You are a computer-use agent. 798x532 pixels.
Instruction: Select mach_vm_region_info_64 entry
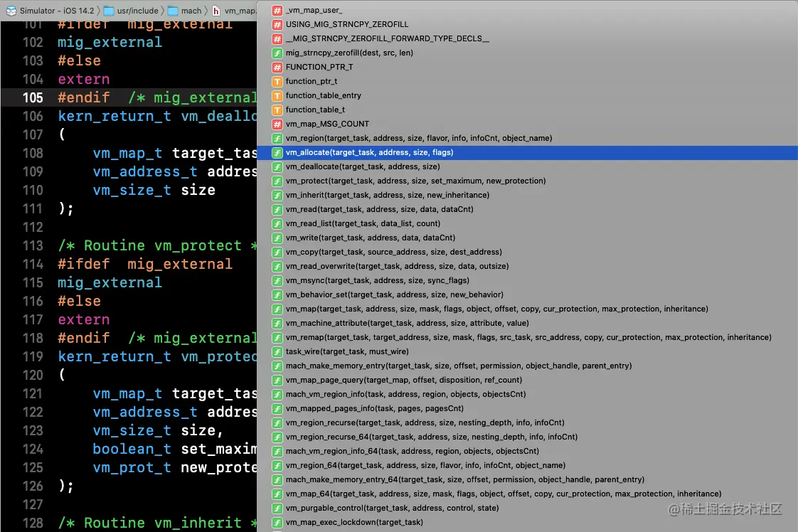point(413,452)
